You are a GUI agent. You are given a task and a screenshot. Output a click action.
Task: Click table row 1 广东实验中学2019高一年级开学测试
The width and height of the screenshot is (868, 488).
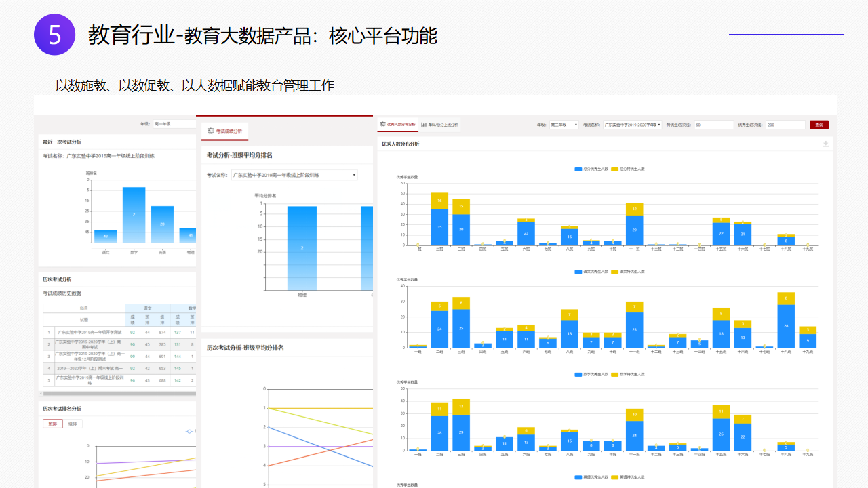(x=90, y=333)
